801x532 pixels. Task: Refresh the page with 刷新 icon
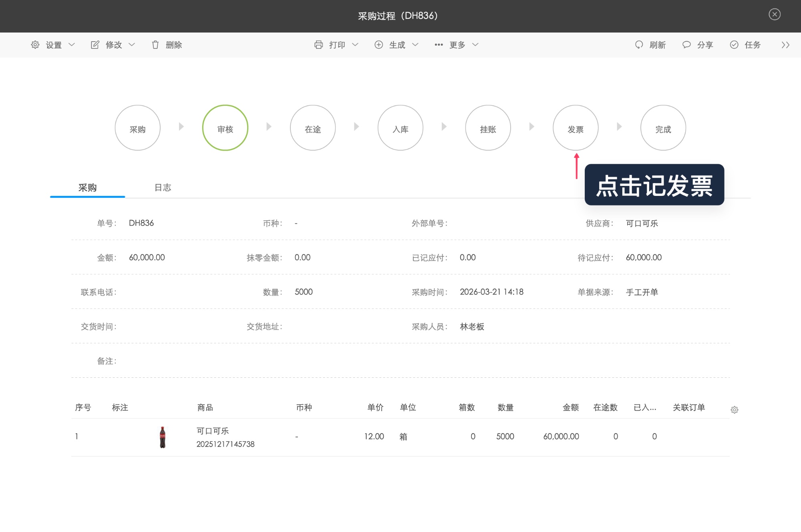pyautogui.click(x=639, y=45)
